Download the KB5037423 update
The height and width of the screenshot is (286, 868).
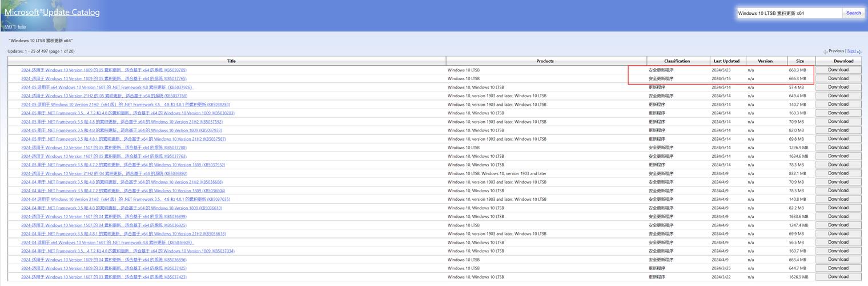pos(838,276)
